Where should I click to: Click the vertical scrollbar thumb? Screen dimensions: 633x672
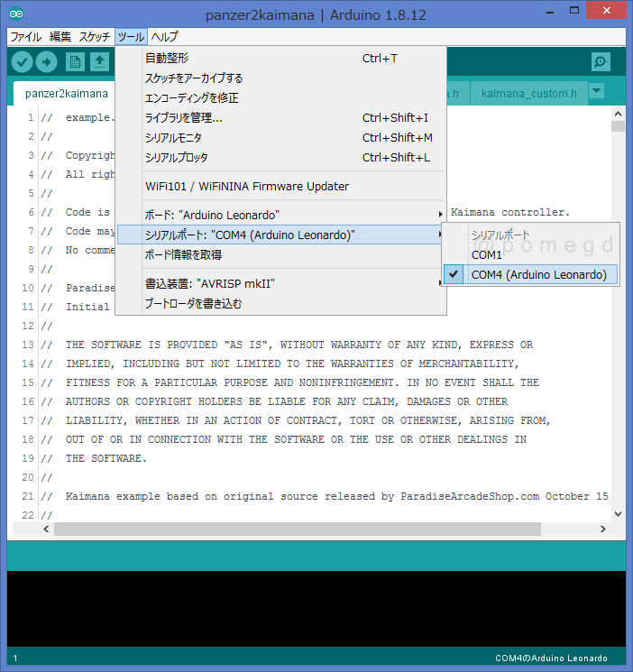pos(618,126)
